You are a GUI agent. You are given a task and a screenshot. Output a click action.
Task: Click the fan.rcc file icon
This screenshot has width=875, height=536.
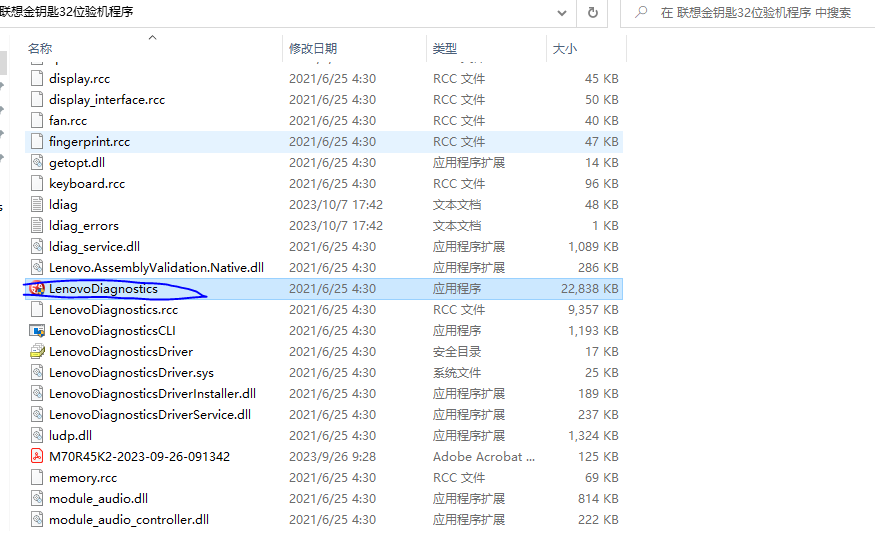pyautogui.click(x=37, y=120)
